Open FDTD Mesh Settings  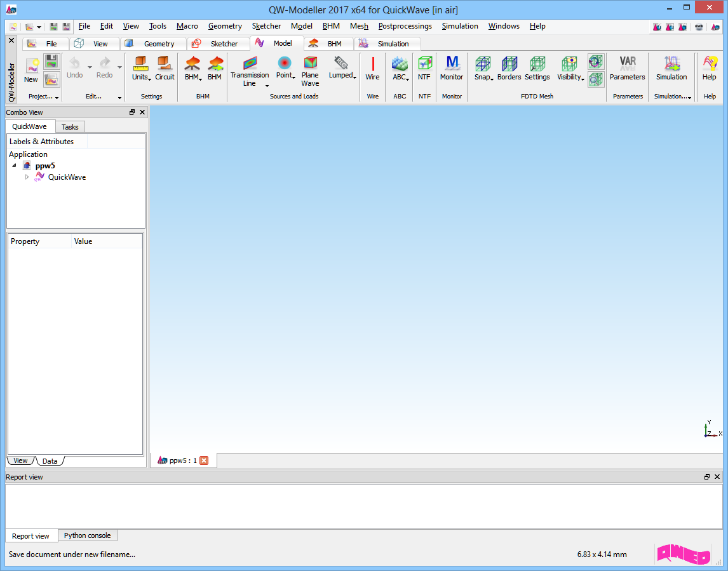point(537,68)
